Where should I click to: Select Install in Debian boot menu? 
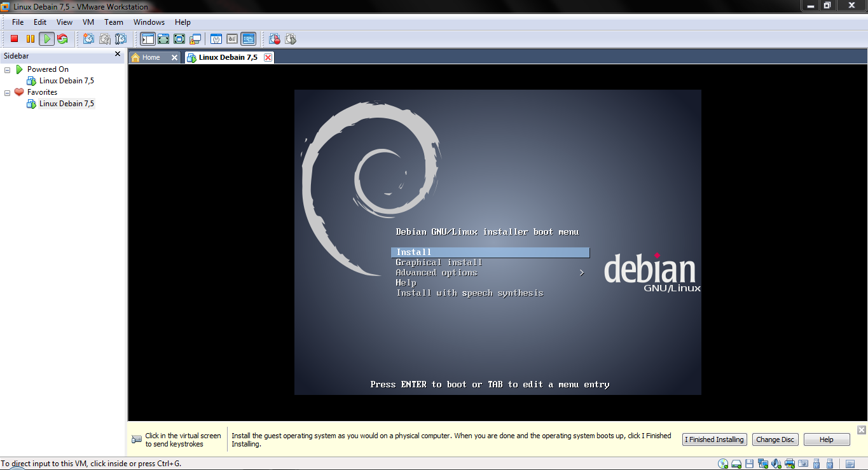tap(490, 252)
